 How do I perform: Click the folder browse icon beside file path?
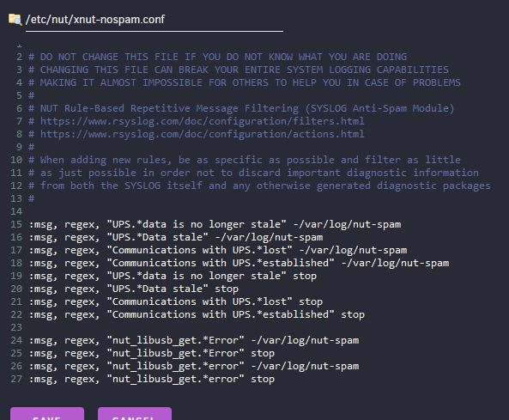coord(15,20)
